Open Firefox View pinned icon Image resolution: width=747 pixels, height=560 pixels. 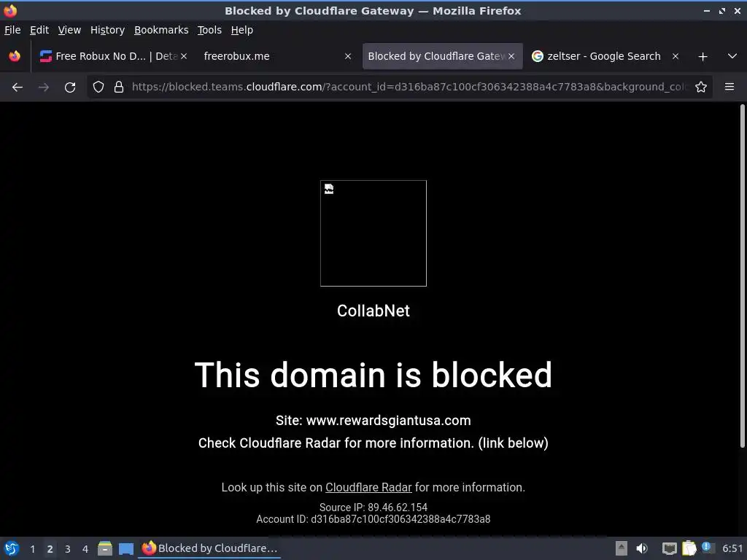pos(15,56)
